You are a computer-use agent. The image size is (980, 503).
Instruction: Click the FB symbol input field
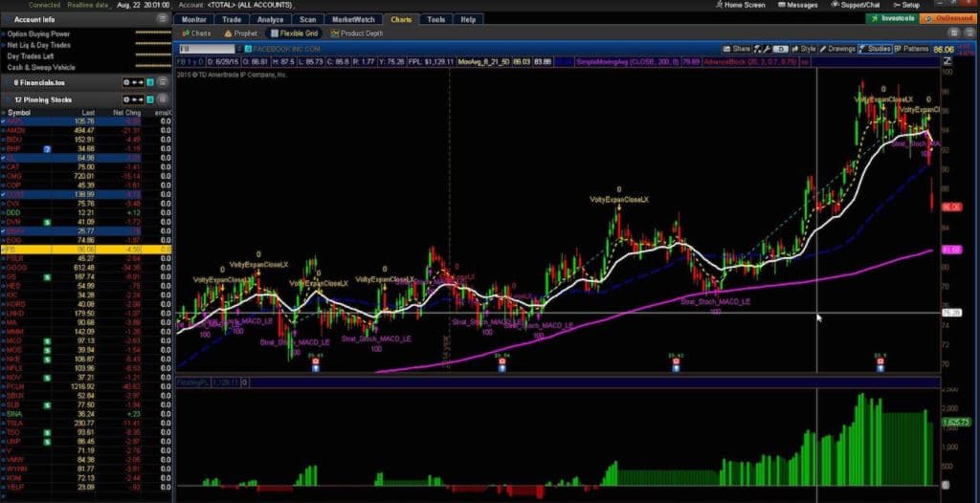(x=207, y=49)
